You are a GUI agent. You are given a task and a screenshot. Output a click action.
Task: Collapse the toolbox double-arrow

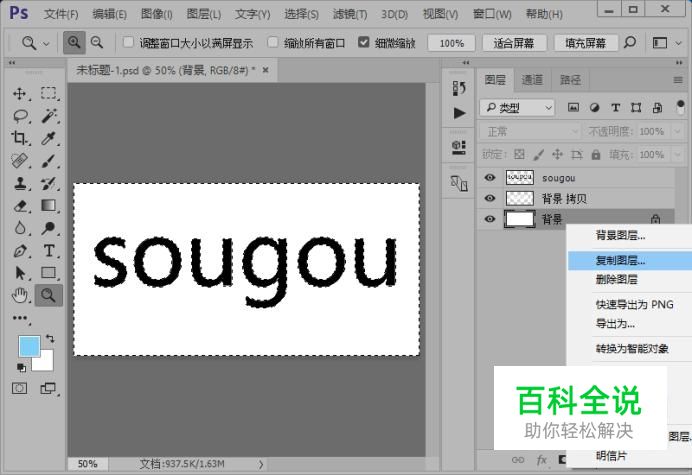pyautogui.click(x=12, y=63)
